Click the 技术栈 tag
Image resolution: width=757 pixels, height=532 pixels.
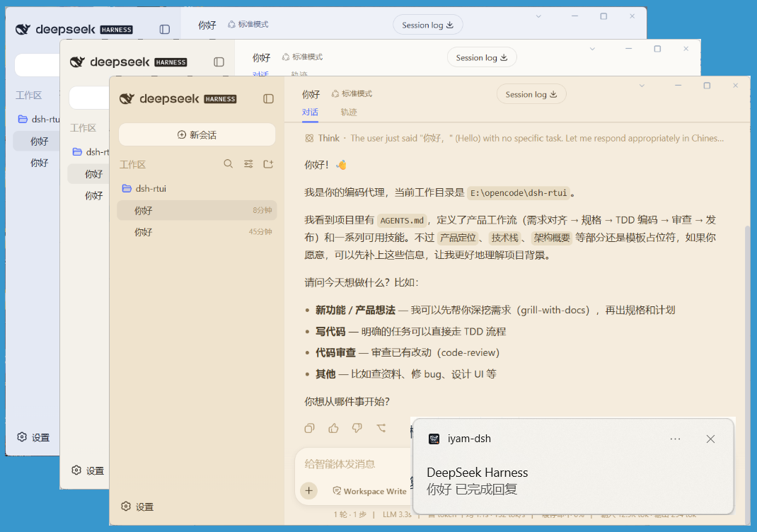[x=504, y=238]
